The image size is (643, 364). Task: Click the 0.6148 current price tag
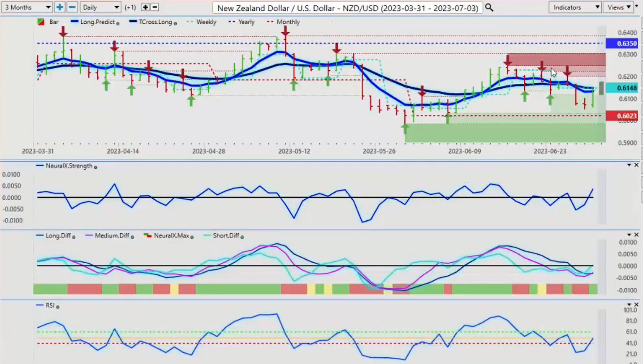pyautogui.click(x=621, y=88)
